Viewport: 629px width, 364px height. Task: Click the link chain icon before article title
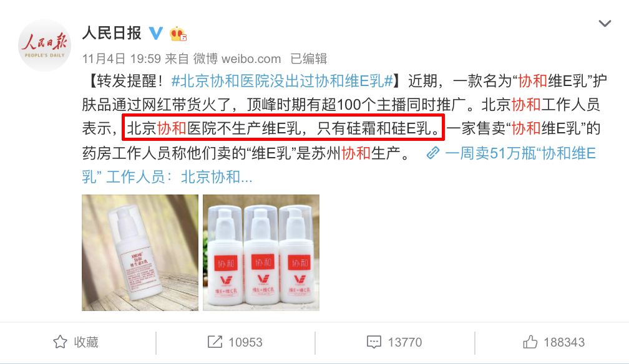click(x=433, y=153)
